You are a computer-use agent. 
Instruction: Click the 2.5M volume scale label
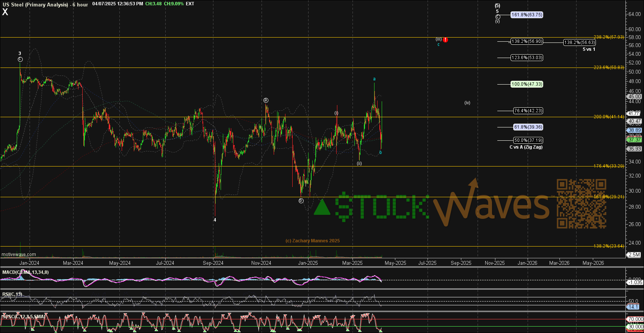(x=635, y=254)
